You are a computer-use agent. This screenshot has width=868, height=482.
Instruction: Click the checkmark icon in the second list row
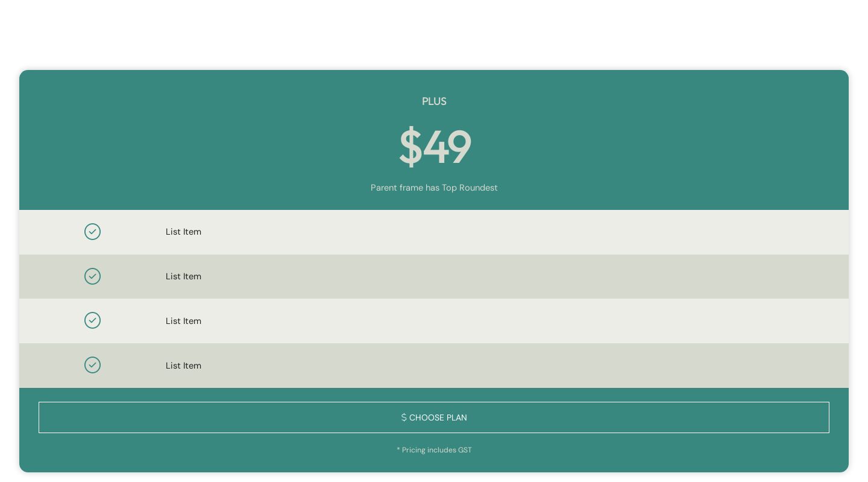92,276
